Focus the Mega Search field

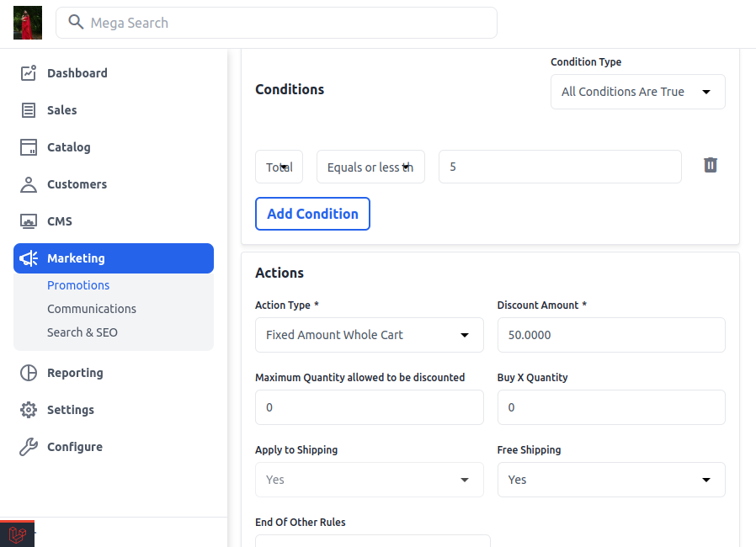pyautogui.click(x=276, y=23)
